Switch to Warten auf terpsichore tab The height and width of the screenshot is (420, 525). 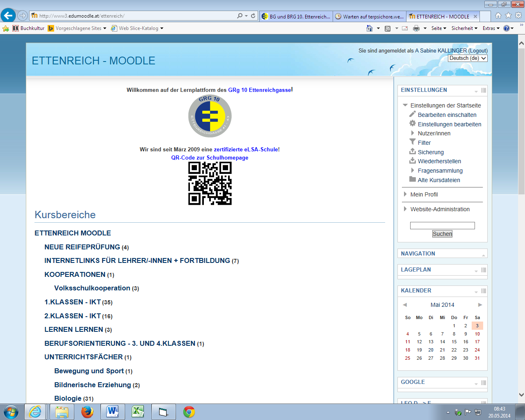(370, 16)
